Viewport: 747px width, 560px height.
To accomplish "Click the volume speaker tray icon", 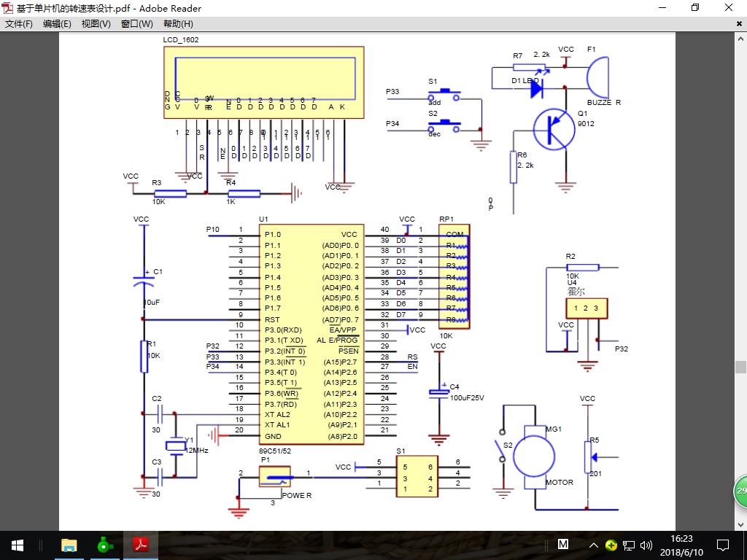I will point(645,545).
